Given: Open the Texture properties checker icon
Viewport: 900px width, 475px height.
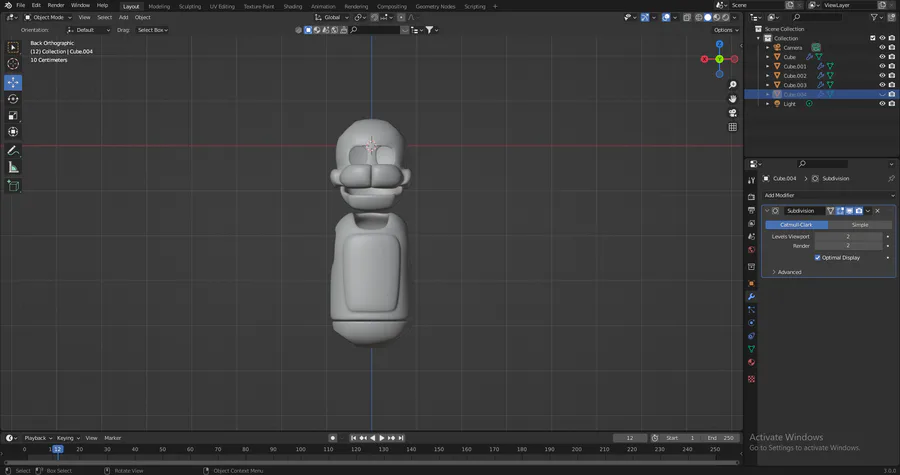Looking at the screenshot, I should click(751, 379).
